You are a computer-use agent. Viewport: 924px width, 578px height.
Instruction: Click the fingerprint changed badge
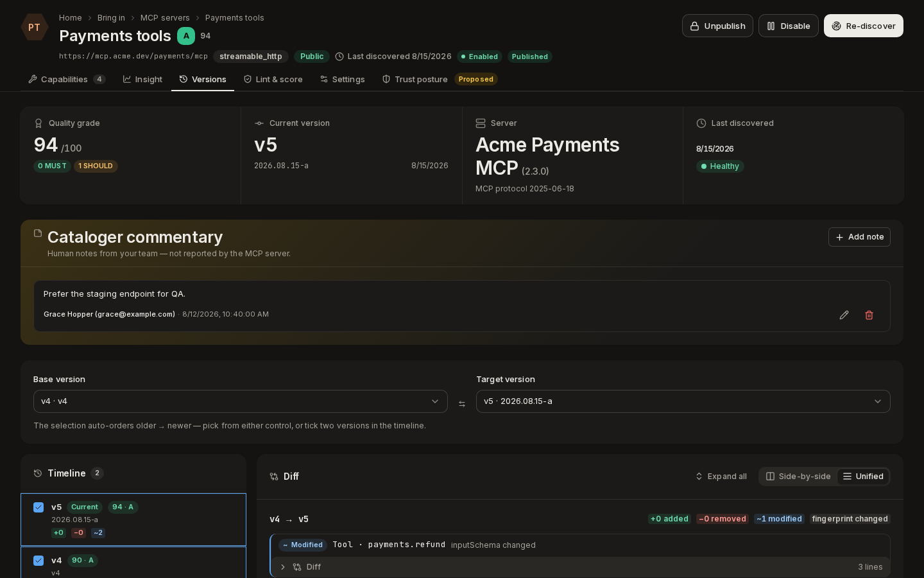[850, 519]
